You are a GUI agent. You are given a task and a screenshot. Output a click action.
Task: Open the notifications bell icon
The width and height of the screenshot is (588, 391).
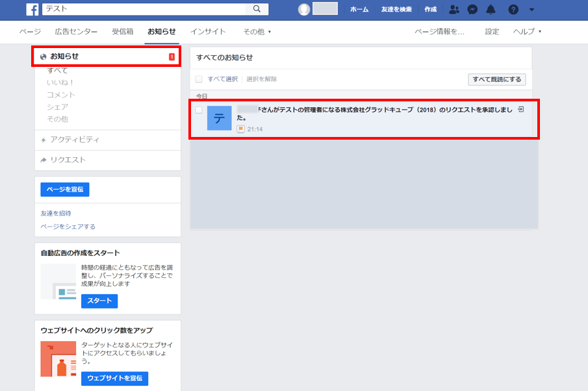pyautogui.click(x=491, y=9)
